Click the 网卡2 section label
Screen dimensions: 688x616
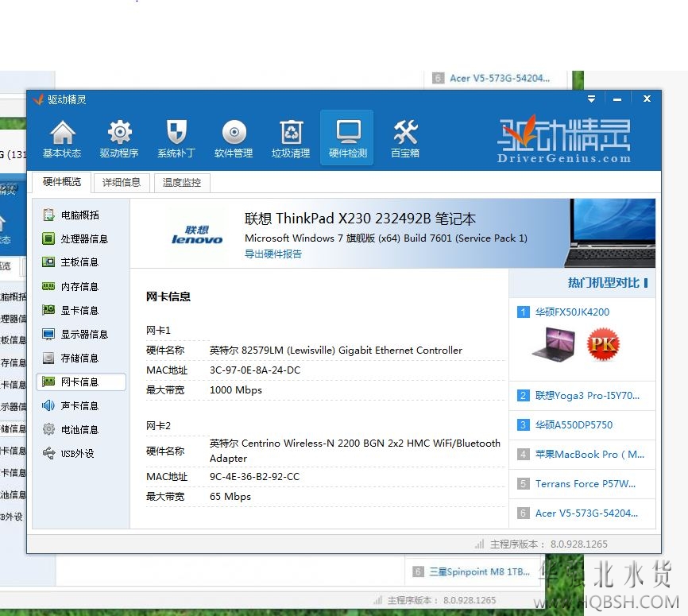coord(158,426)
